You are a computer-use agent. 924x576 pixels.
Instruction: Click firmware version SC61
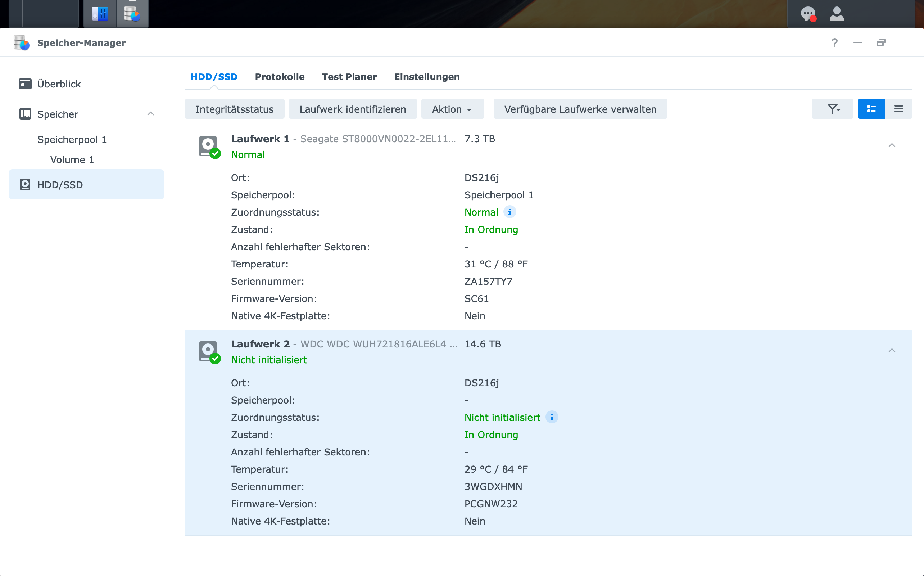point(476,298)
